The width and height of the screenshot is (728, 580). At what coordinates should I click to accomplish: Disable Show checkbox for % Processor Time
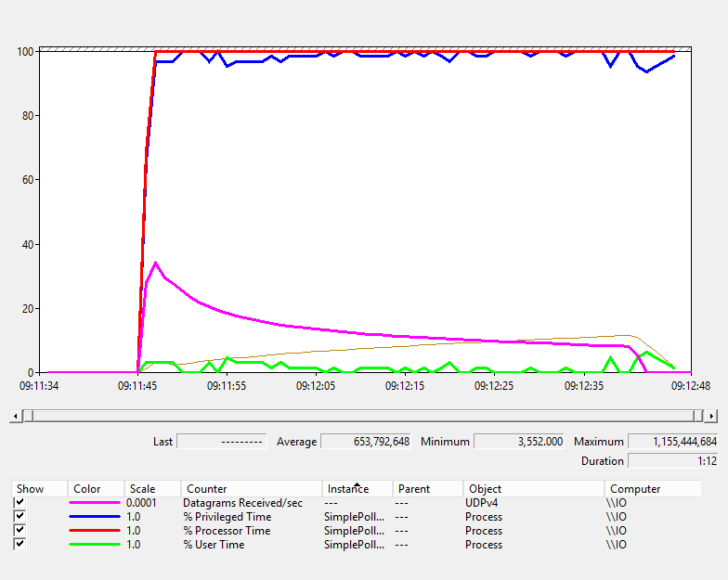click(19, 531)
